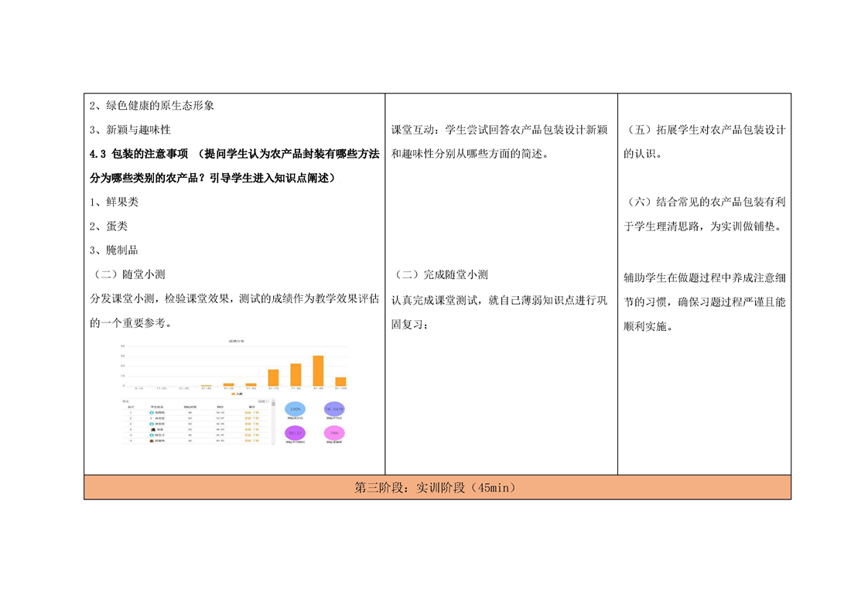Viewport: 868px width, 613px height.
Task: Open the dropdown at the ranking table's top right
Action: (x=265, y=402)
